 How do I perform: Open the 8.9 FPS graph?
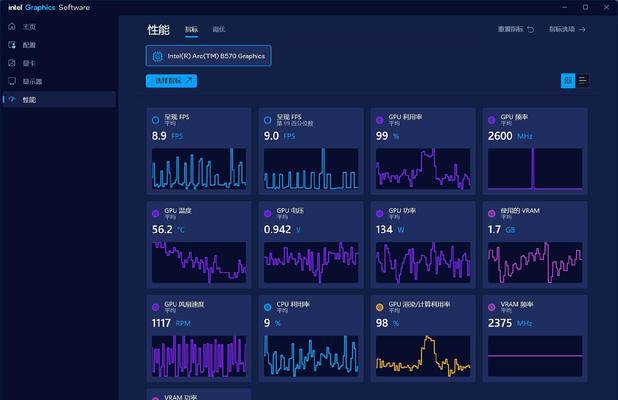199,169
